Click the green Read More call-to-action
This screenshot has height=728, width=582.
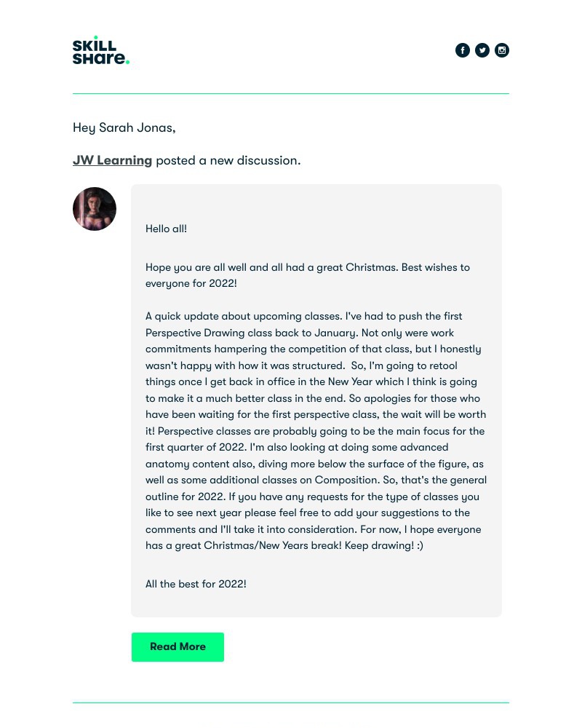point(178,646)
